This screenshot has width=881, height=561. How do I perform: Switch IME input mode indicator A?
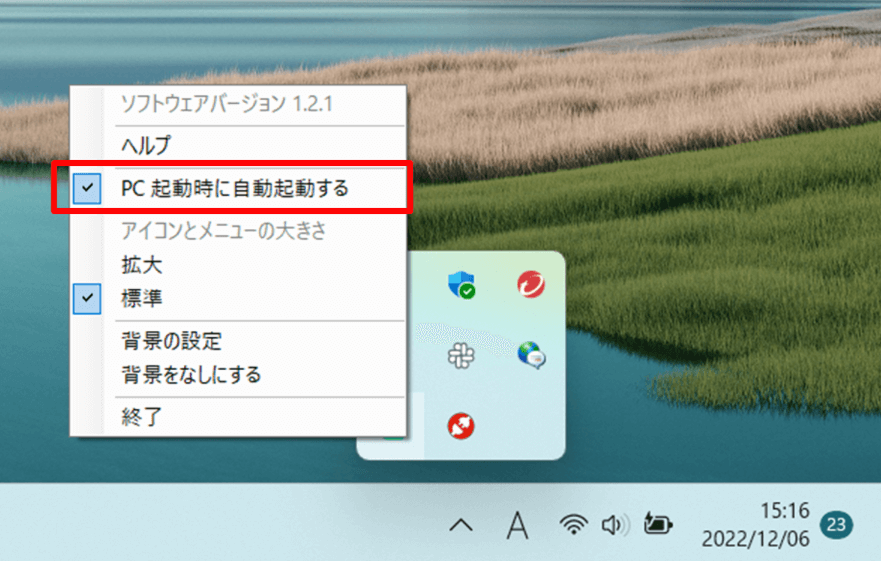pos(517,525)
